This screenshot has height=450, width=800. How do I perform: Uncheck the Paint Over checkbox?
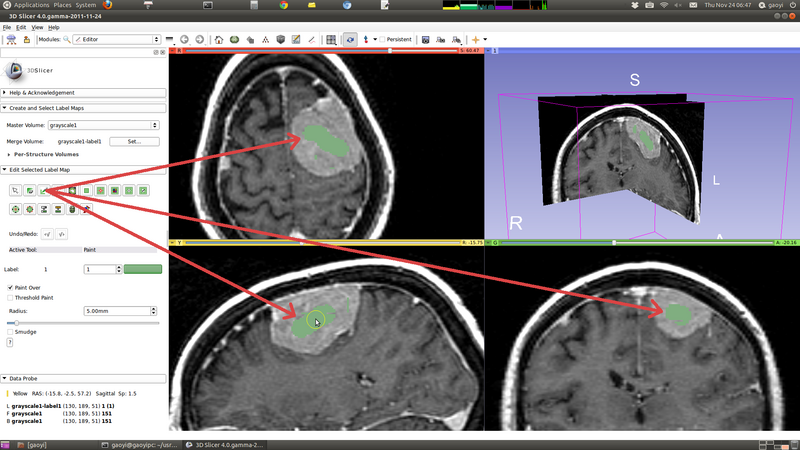pyautogui.click(x=10, y=287)
